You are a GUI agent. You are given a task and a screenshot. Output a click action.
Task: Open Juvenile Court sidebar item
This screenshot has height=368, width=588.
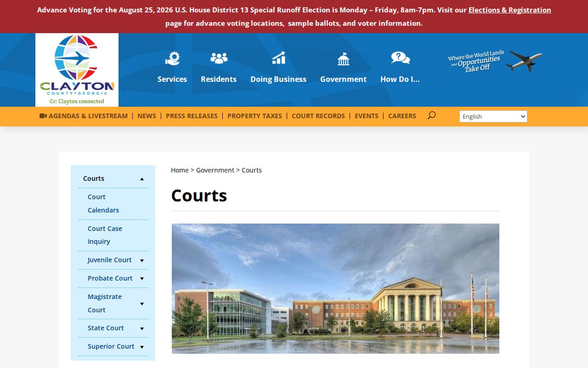[109, 260]
